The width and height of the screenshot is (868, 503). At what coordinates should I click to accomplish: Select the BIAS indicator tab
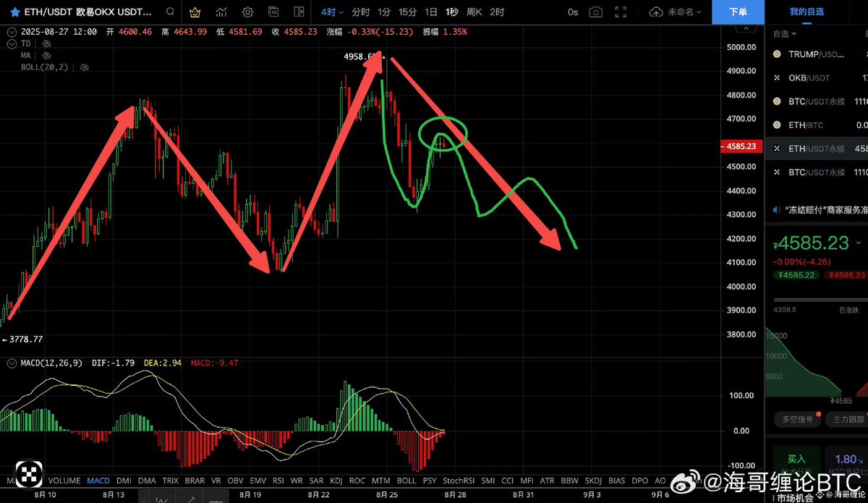point(617,481)
